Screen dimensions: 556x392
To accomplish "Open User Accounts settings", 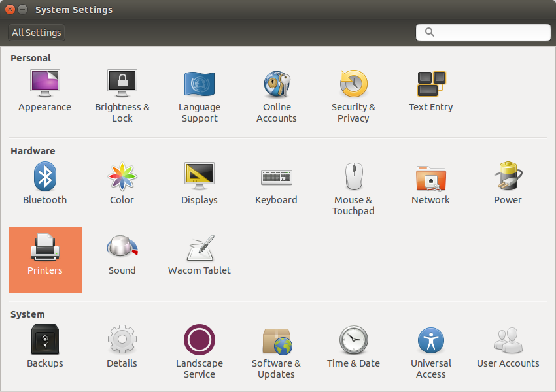I will click(x=508, y=347).
